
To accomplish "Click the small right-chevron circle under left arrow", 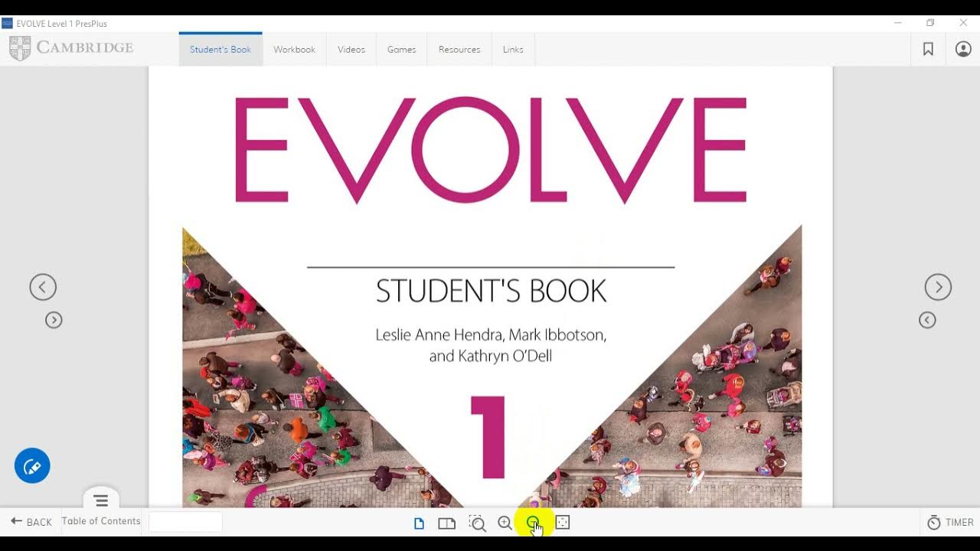I will tap(54, 320).
